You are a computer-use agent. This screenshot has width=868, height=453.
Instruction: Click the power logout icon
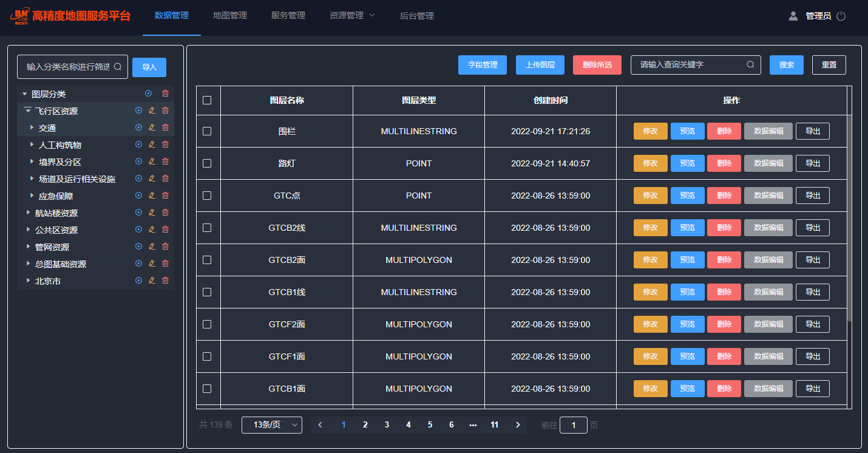tap(841, 16)
